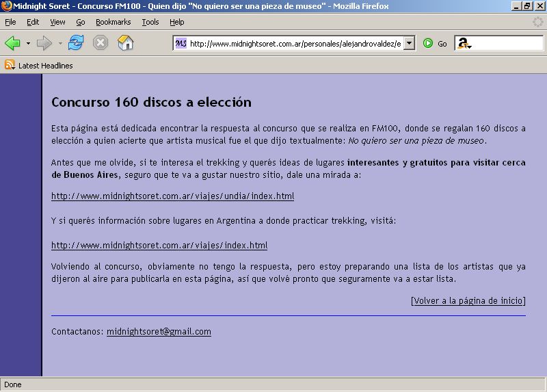Open the Go menu

point(81,22)
